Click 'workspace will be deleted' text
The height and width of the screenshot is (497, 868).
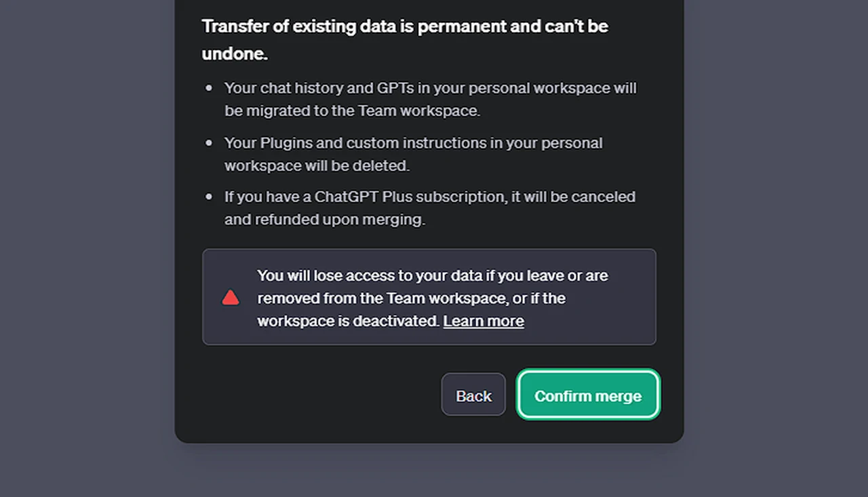pos(317,165)
